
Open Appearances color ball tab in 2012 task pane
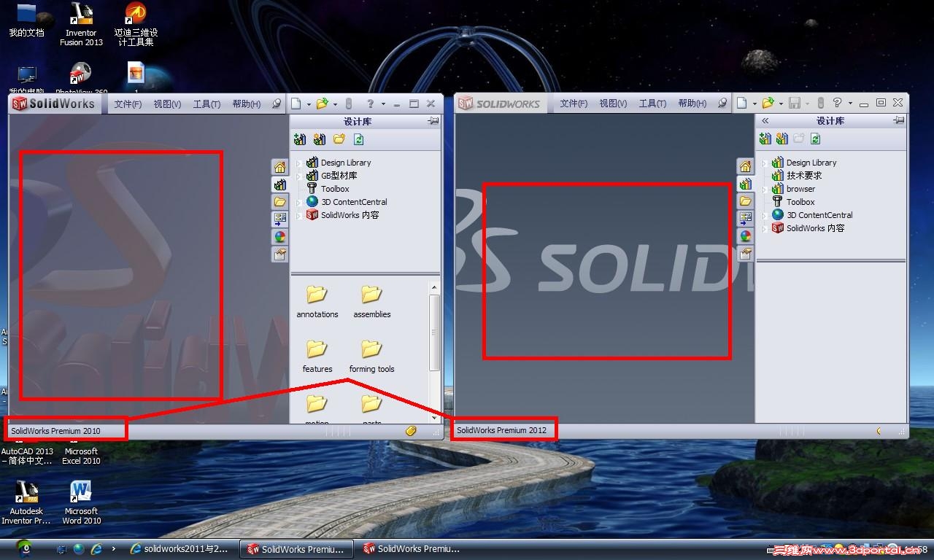(745, 236)
